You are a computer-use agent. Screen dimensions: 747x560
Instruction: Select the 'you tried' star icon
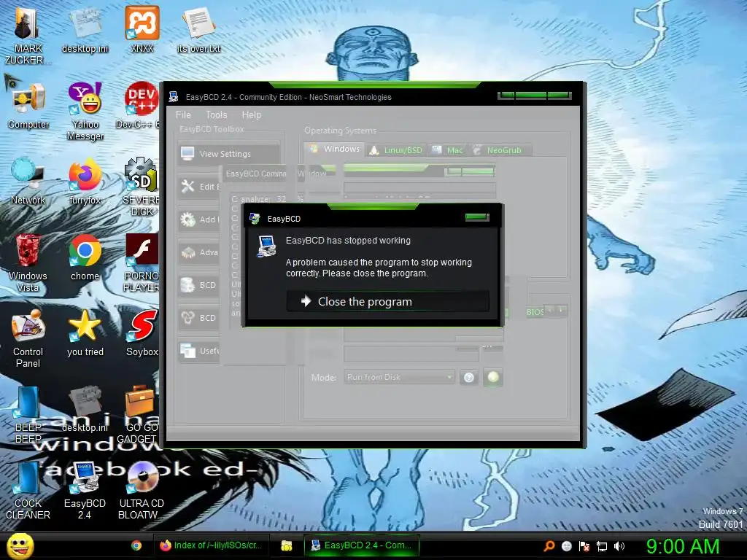[85, 333]
